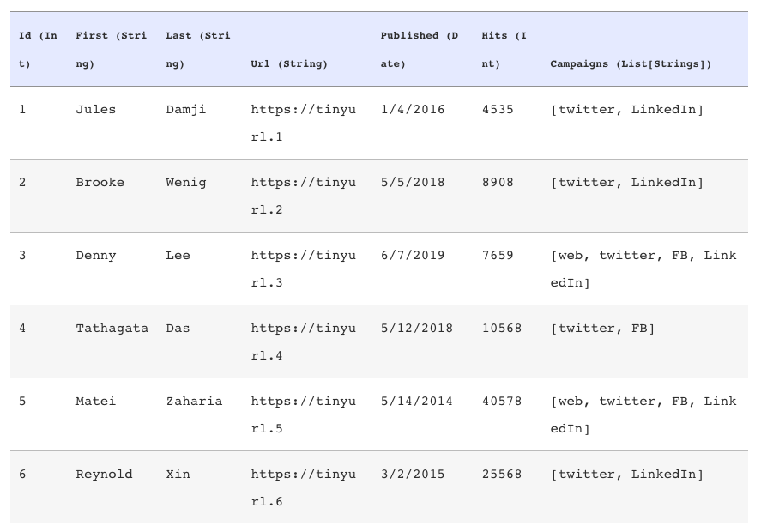Click the "First (String)" column header

(111, 50)
